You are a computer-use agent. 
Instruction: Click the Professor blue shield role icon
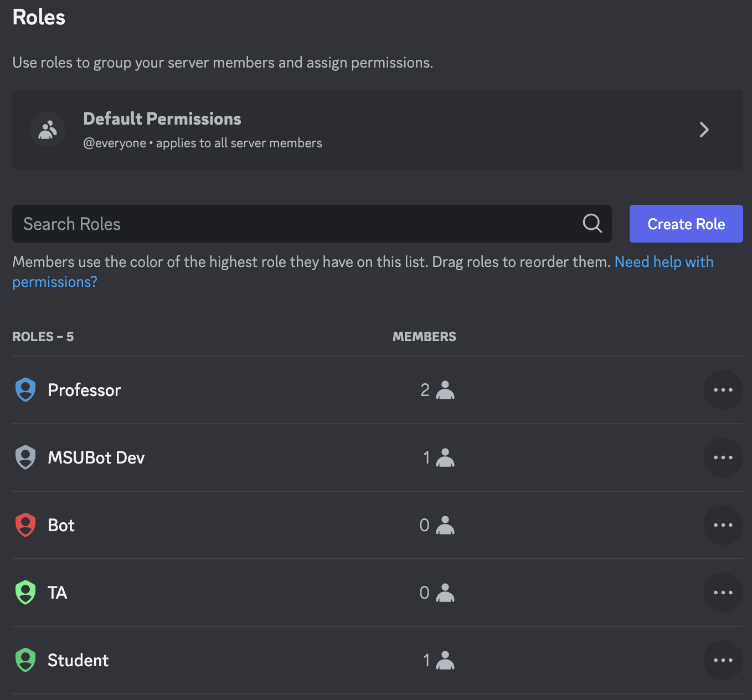coord(25,390)
